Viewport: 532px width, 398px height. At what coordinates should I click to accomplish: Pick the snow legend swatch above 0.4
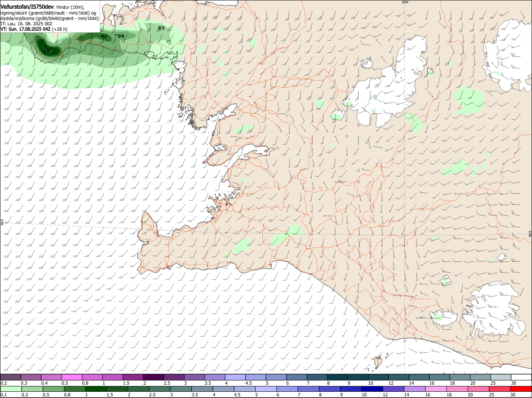pos(51,377)
